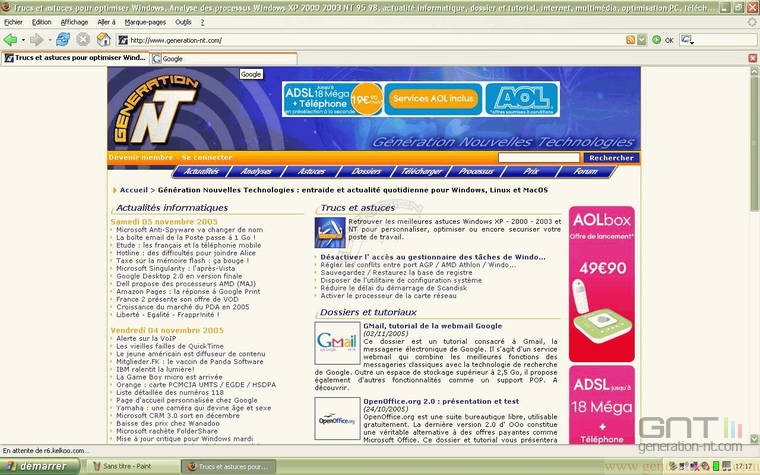
Task: Open Désactiver l'accès au gestionnaire des tâches
Action: coord(433,257)
